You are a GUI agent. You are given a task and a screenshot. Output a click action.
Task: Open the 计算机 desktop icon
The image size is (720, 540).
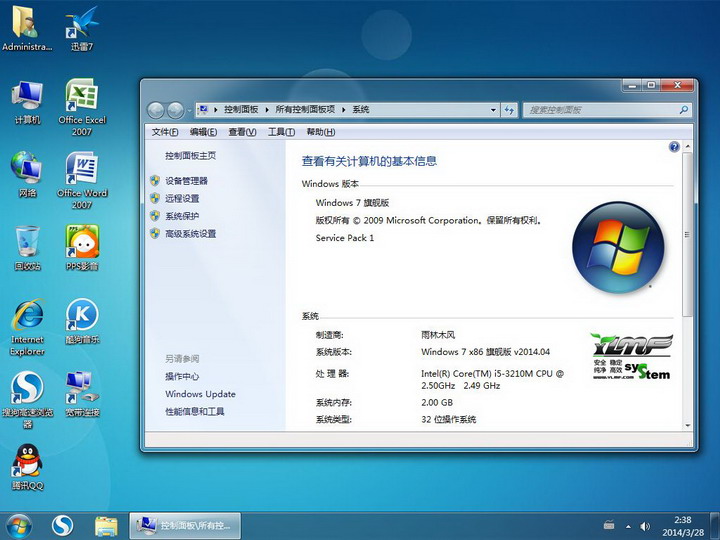click(x=27, y=102)
